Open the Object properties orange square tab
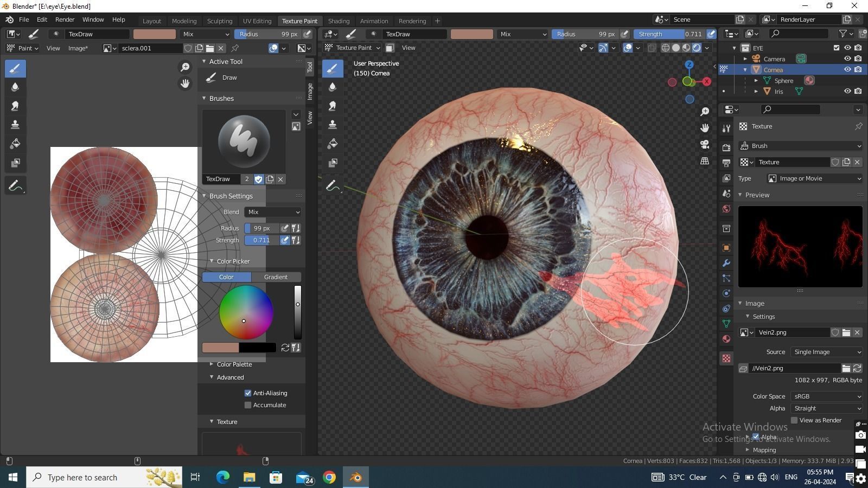Viewport: 868px width, 488px height. tap(726, 248)
